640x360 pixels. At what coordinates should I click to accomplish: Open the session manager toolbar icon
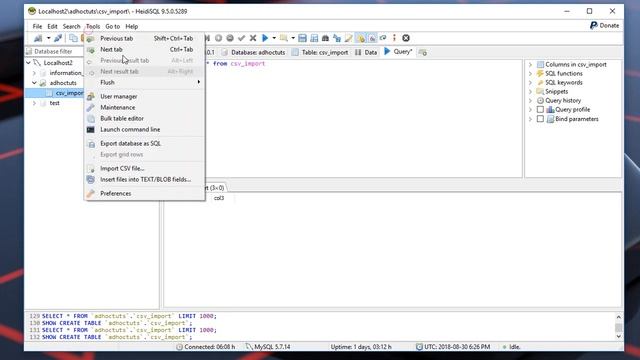(38, 38)
